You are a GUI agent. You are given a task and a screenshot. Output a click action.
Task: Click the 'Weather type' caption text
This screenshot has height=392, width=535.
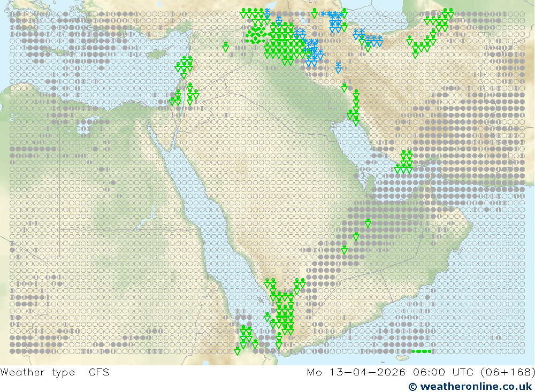(x=37, y=372)
